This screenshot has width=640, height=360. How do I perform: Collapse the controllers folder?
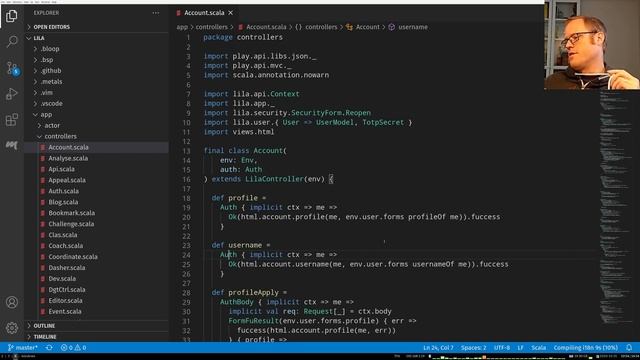tap(96, 136)
